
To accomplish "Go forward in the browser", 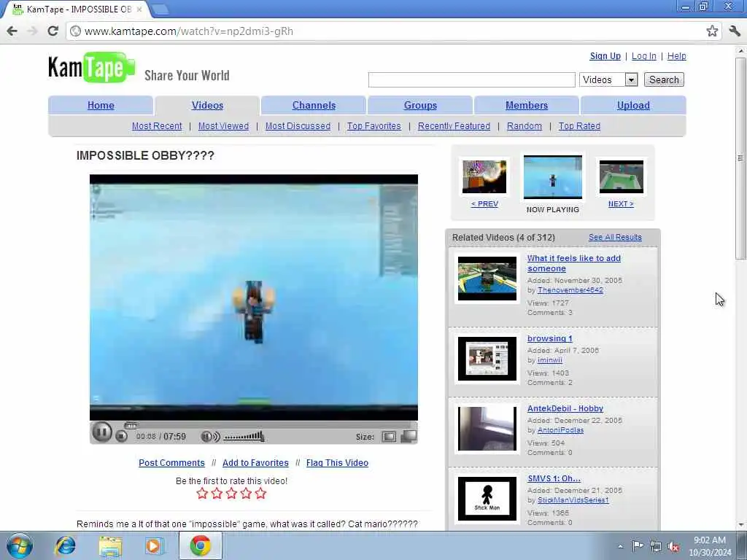I will tap(32, 31).
